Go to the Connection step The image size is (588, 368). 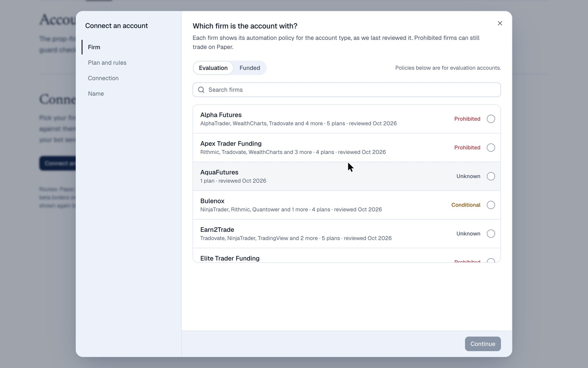[x=103, y=78]
